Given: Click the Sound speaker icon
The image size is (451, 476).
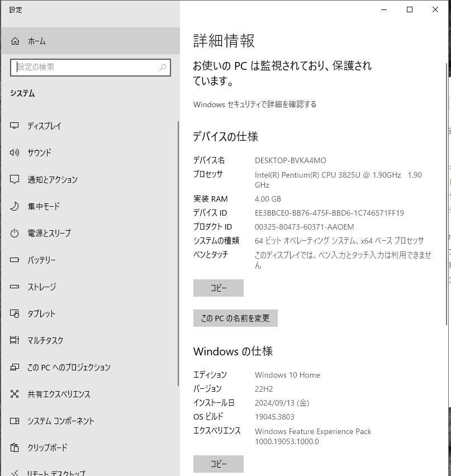Looking at the screenshot, I should pyautogui.click(x=15, y=153).
